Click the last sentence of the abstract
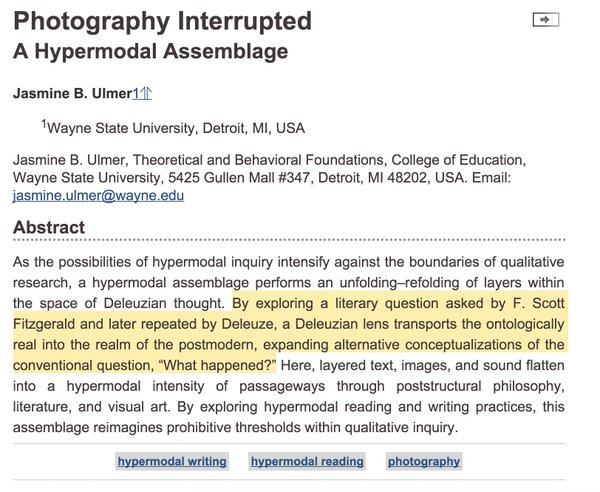Screen dimensions: 600x492 pyautogui.click(x=289, y=417)
